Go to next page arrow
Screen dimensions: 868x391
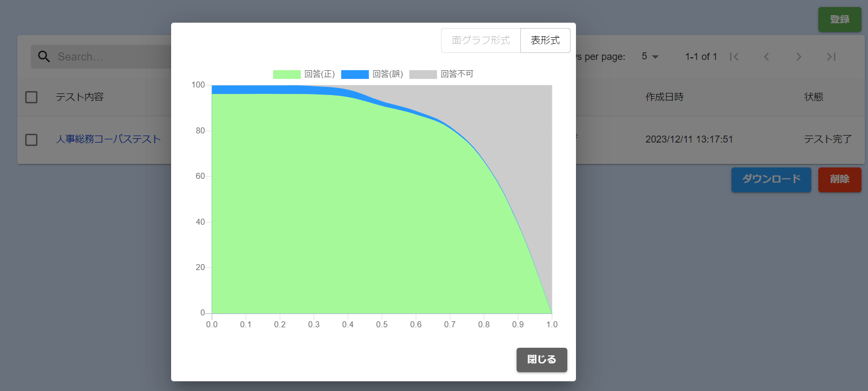click(799, 57)
